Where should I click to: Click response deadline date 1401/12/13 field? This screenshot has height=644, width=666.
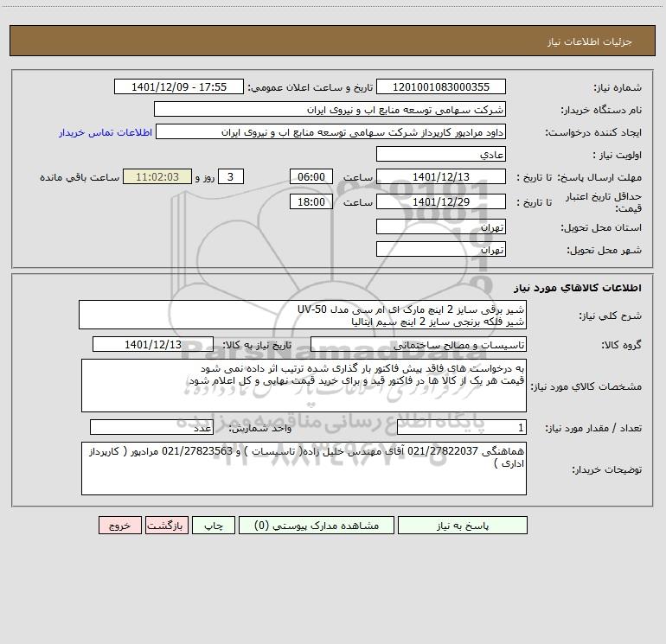coord(441,176)
